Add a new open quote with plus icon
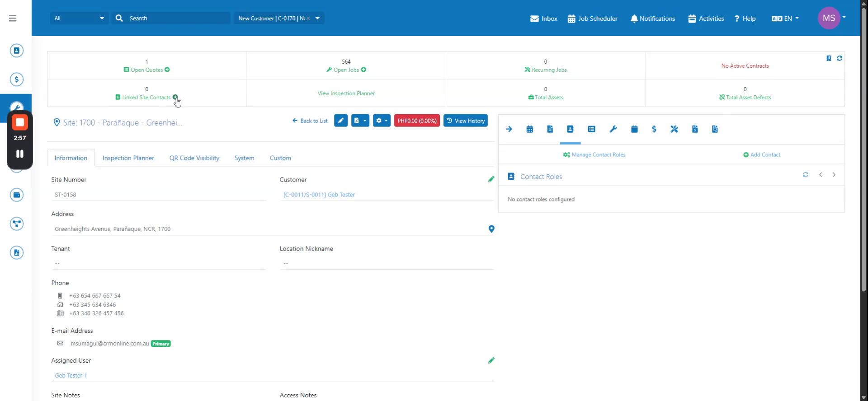This screenshot has height=401, width=868. 167,70
